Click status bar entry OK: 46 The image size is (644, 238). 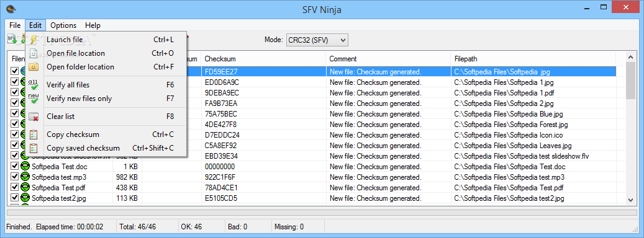tap(191, 226)
